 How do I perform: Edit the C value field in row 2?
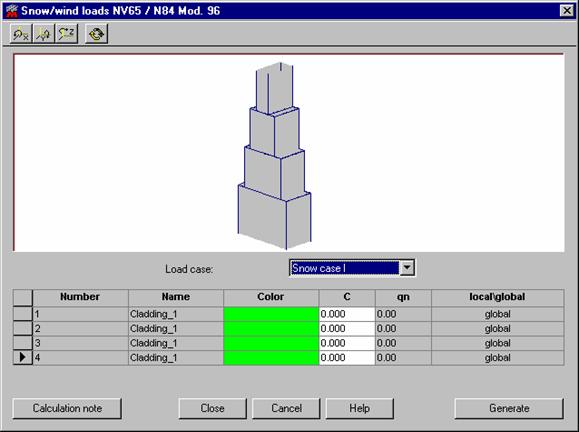(347, 329)
